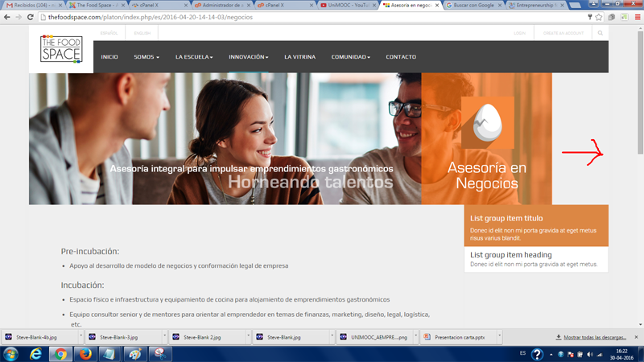Open the COMUNIDAD dropdown menu
This screenshot has width=644, height=362.
(x=351, y=57)
